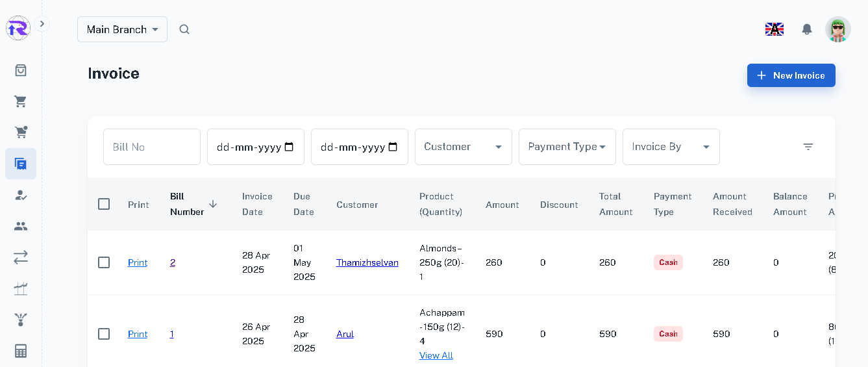Select checkbox for bill number 1 row
The height and width of the screenshot is (367, 868).
click(x=104, y=334)
